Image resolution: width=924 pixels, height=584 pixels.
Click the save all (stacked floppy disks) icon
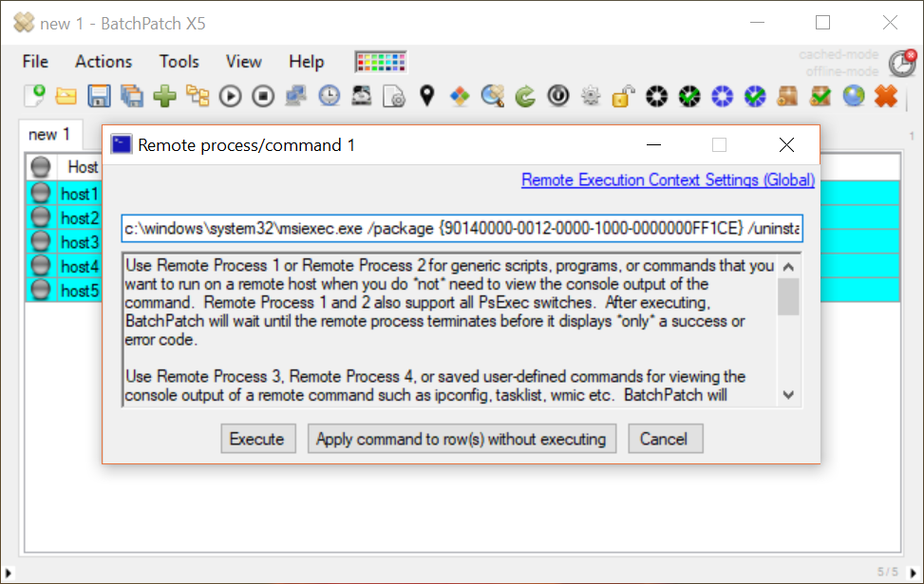pos(132,96)
